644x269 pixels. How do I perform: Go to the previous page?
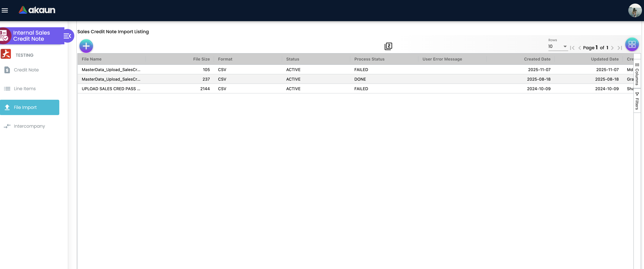pos(579,48)
